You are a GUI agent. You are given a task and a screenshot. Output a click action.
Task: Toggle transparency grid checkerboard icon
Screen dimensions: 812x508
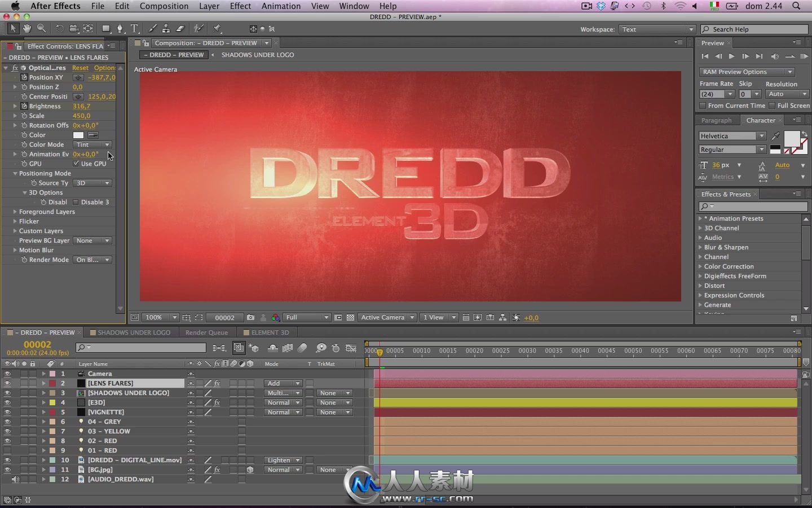click(351, 318)
